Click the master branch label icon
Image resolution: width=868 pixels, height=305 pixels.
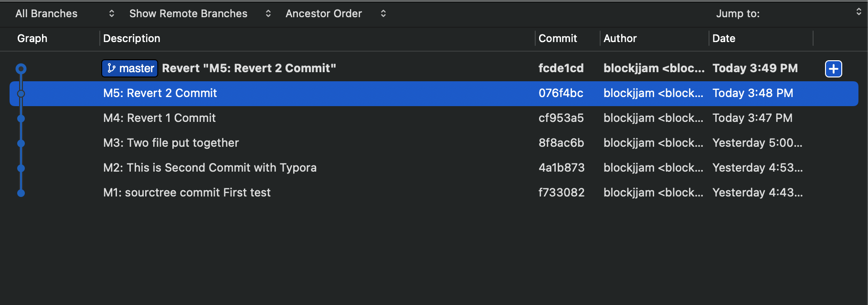[x=112, y=68]
